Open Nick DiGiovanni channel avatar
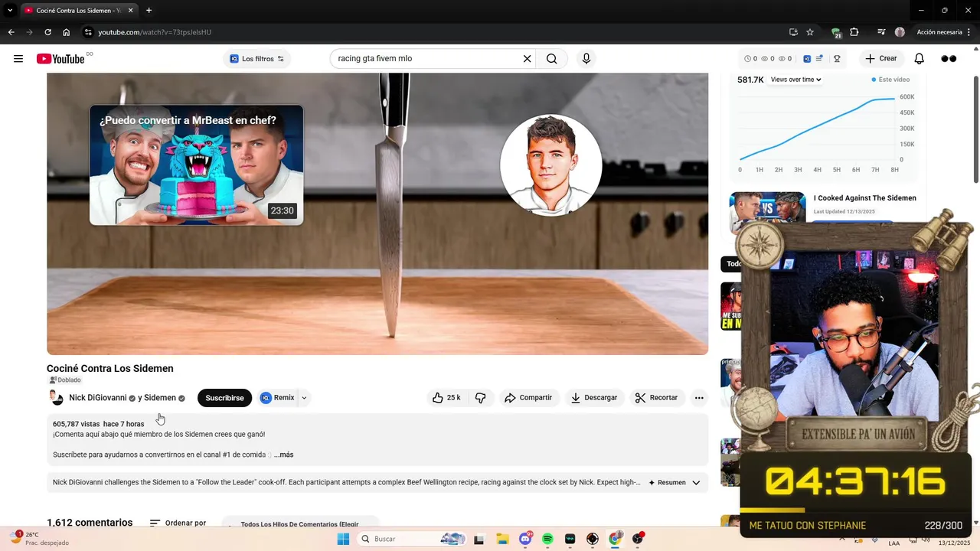The image size is (980, 551). [x=56, y=398]
